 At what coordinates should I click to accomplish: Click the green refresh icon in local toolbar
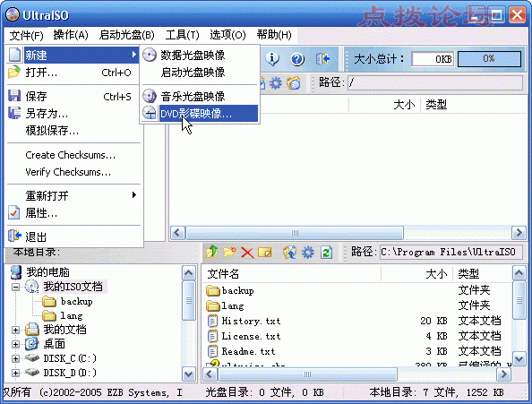[x=326, y=253]
